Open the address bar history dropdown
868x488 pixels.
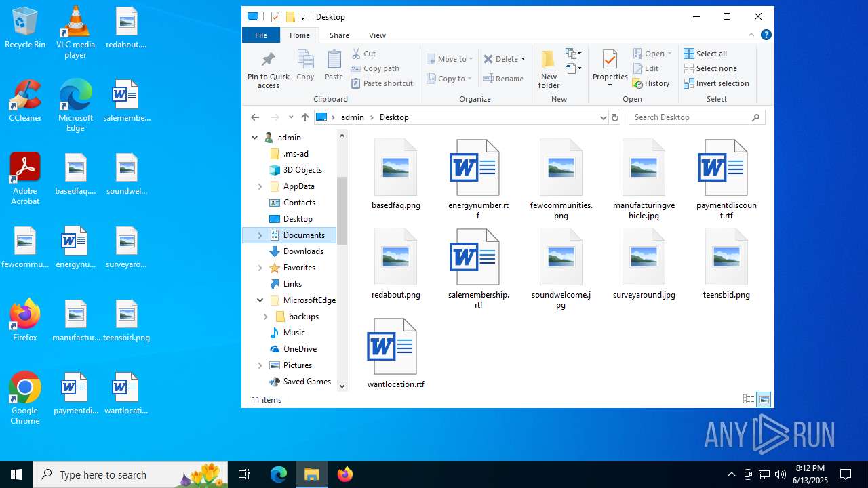(x=603, y=117)
